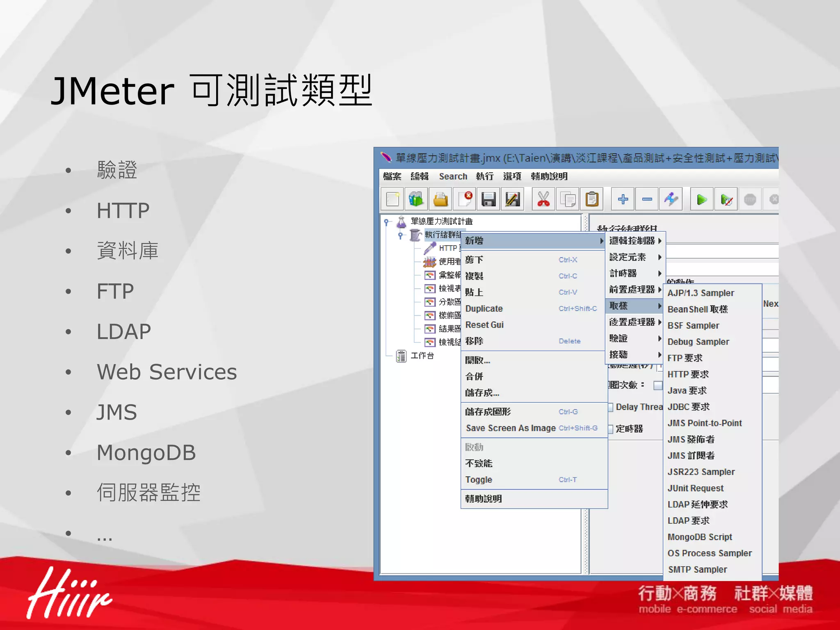Choose 儲存成圖形 menu entry

click(x=533, y=412)
